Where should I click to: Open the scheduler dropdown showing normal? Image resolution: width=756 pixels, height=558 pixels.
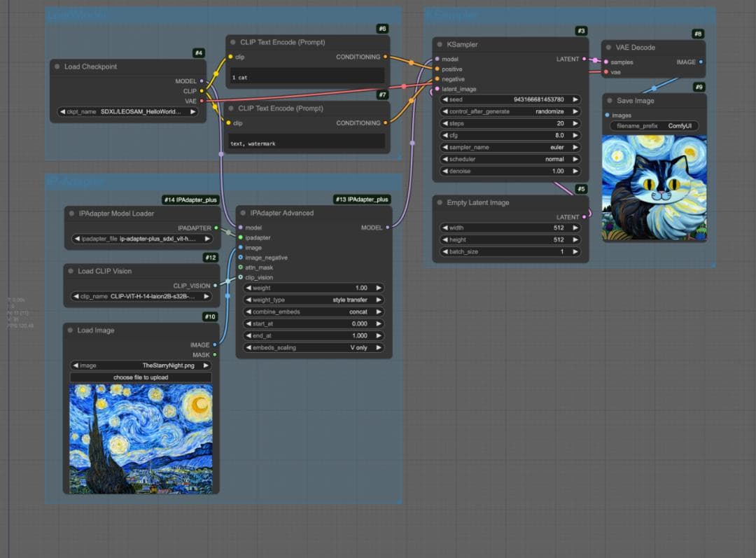click(x=510, y=159)
